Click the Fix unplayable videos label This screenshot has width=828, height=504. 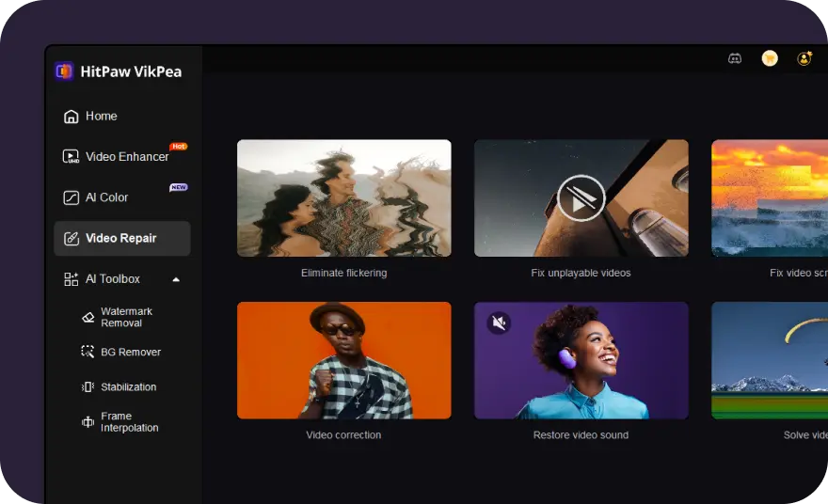tap(581, 273)
